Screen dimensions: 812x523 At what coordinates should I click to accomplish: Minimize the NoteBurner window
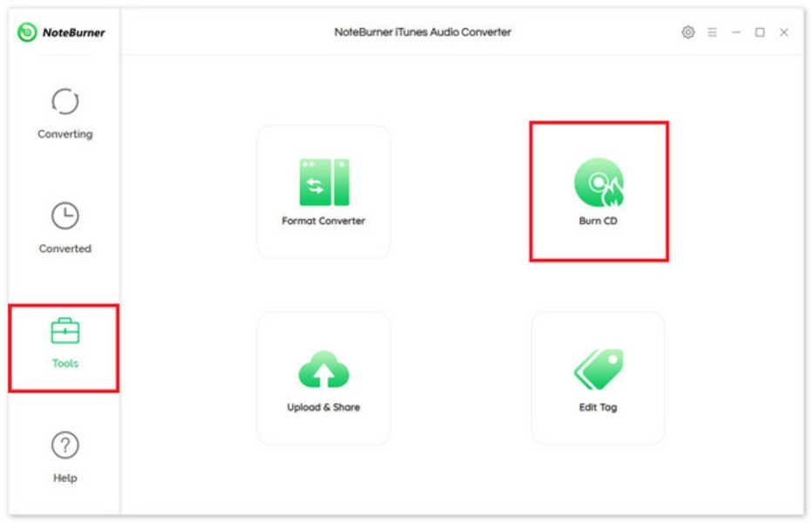736,32
